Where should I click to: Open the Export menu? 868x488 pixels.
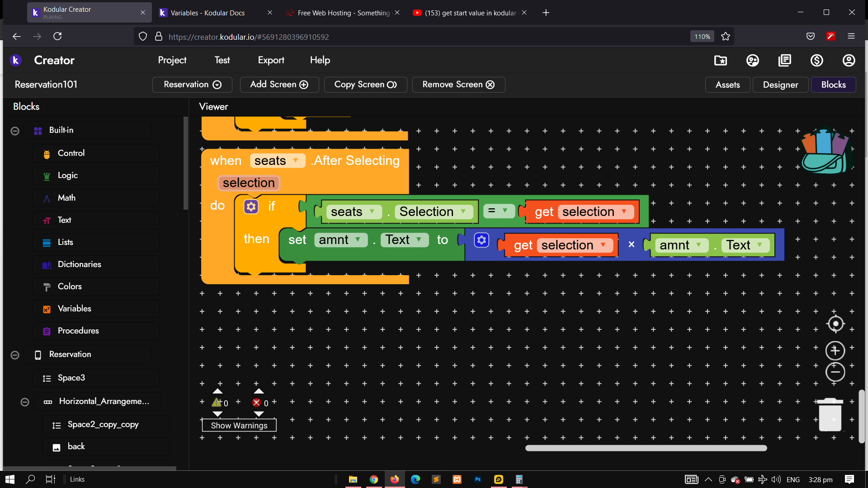click(271, 60)
